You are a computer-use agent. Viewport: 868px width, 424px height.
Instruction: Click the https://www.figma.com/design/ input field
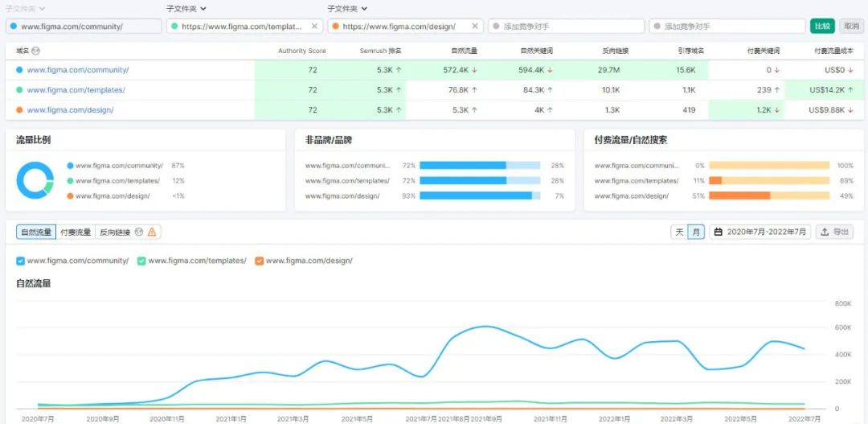[x=405, y=26]
